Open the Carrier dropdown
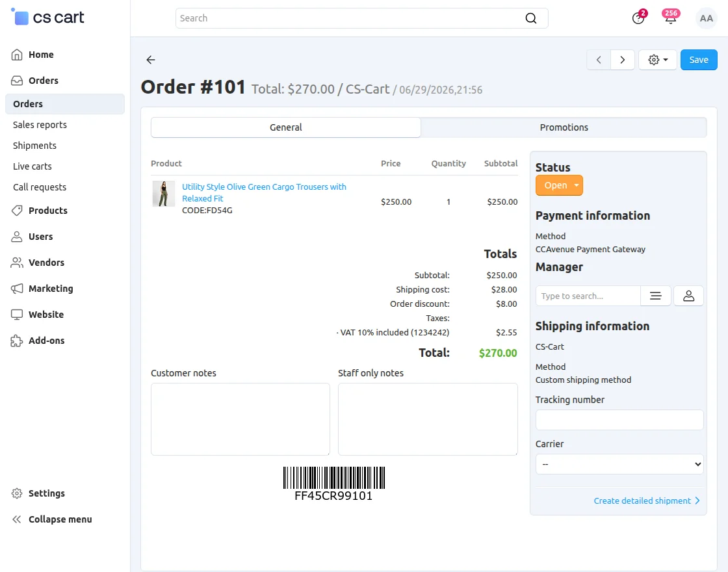The image size is (728, 572). (619, 464)
